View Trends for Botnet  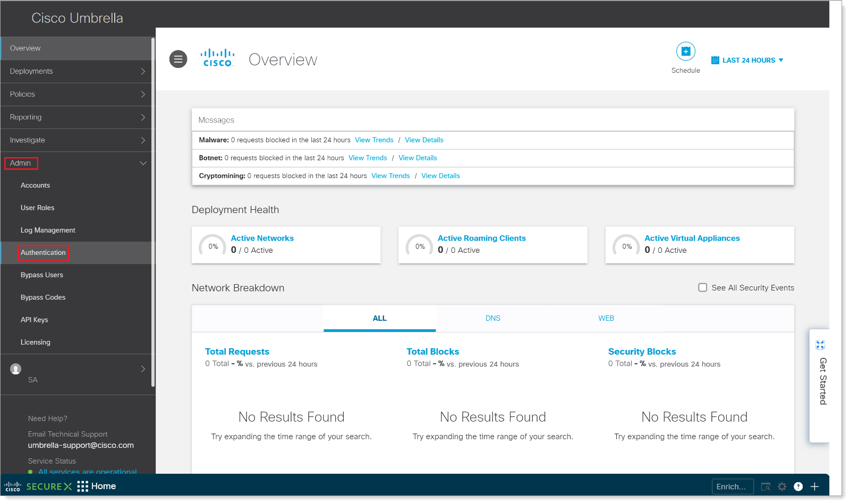368,158
